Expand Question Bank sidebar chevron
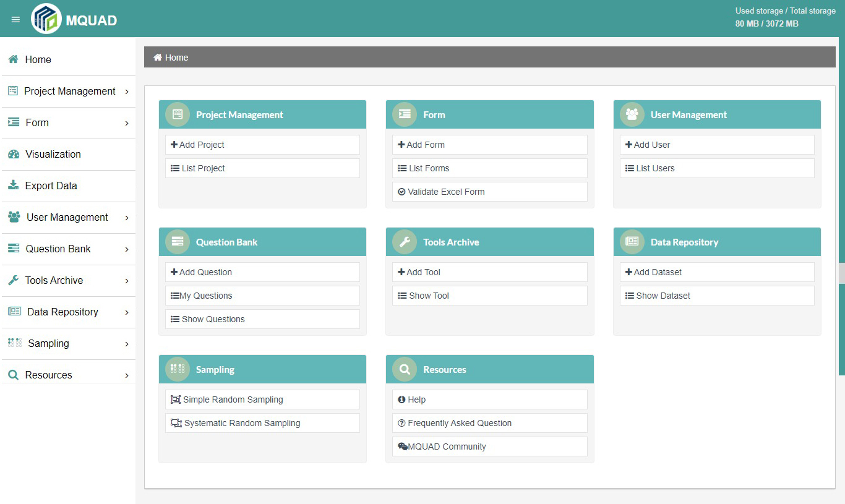The height and width of the screenshot is (504, 845). (x=127, y=249)
